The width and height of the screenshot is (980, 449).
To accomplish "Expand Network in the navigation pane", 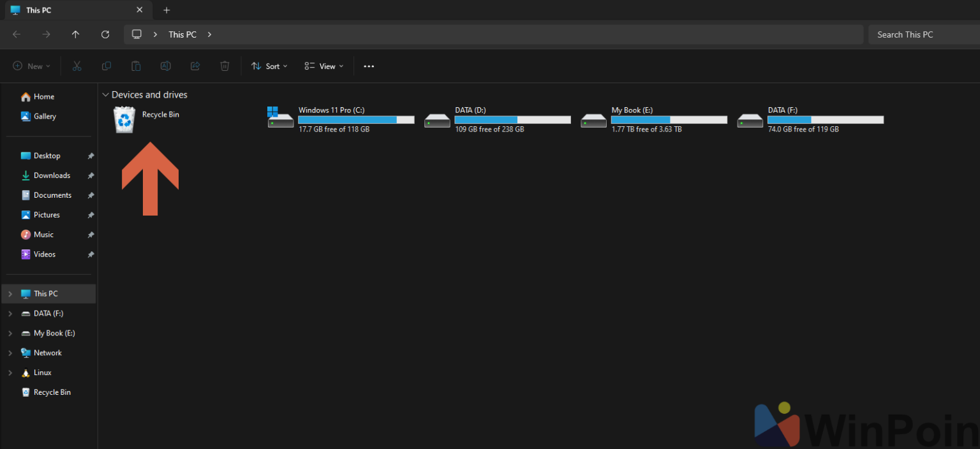I will click(10, 353).
